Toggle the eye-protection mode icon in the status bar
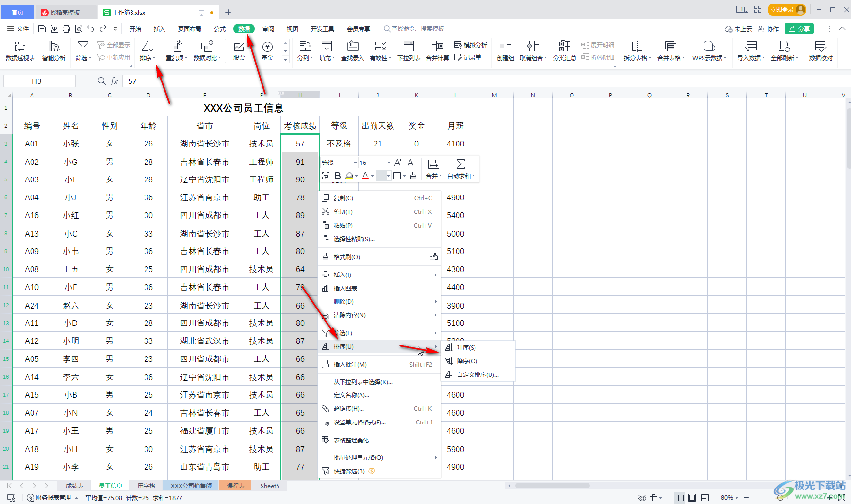This screenshot has height=504, width=851. [x=642, y=498]
